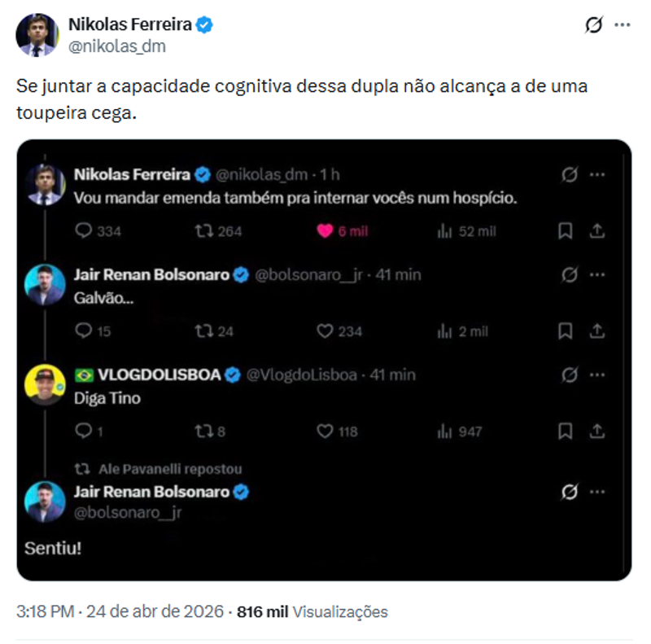Click Nikolas Ferreira's profile avatar
The height and width of the screenshot is (644, 651).
coord(37,33)
